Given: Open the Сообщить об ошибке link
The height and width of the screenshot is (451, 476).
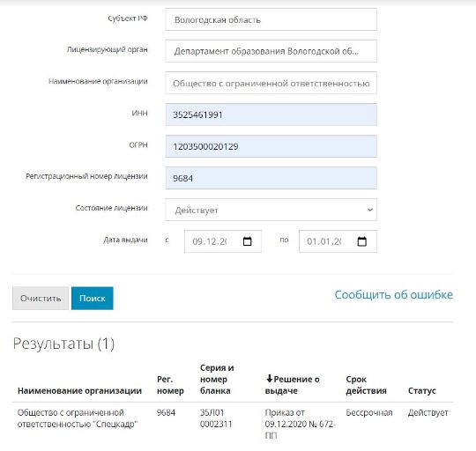Looking at the screenshot, I should pos(393,294).
